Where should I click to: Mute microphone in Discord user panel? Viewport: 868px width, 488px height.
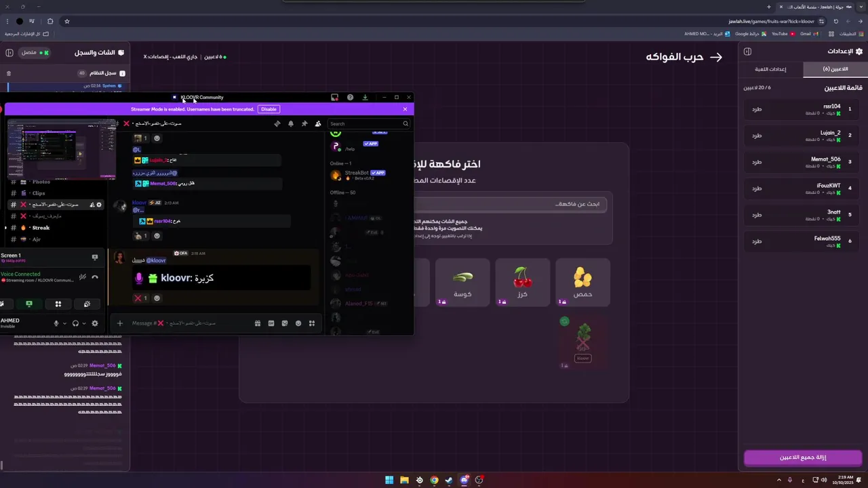(x=56, y=323)
